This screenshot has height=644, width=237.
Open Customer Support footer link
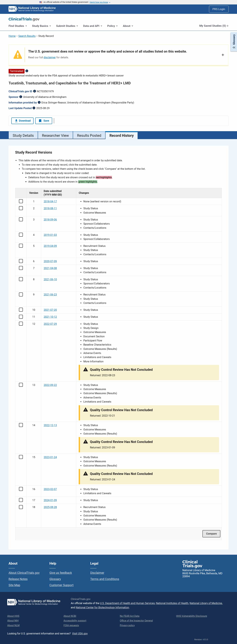(x=61, y=585)
